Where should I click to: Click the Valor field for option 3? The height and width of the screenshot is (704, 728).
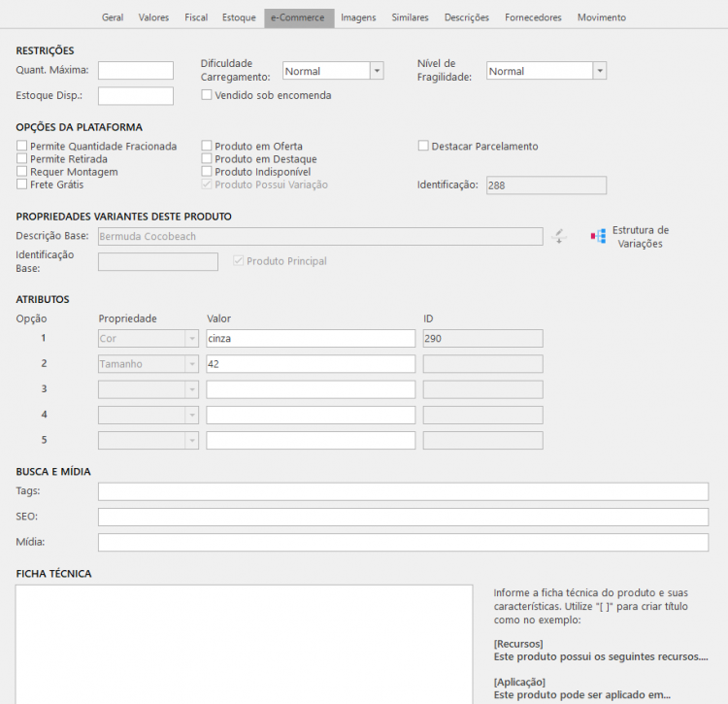coord(311,389)
